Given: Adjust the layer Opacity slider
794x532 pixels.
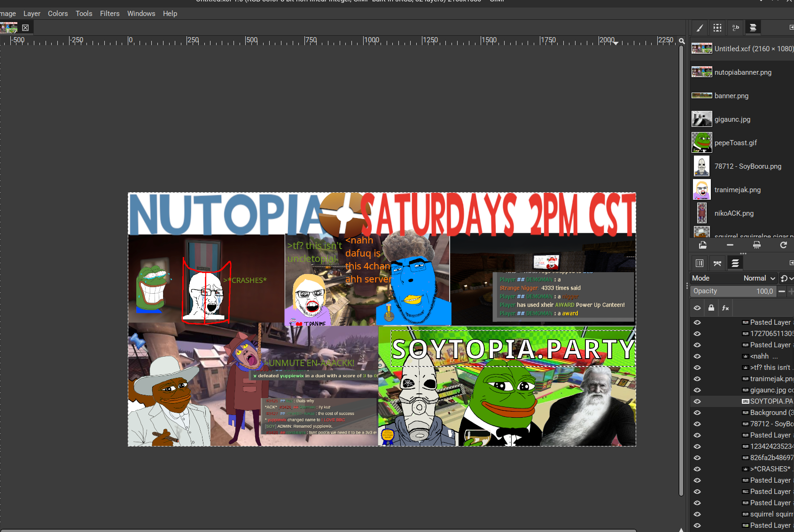Looking at the screenshot, I should [x=734, y=291].
